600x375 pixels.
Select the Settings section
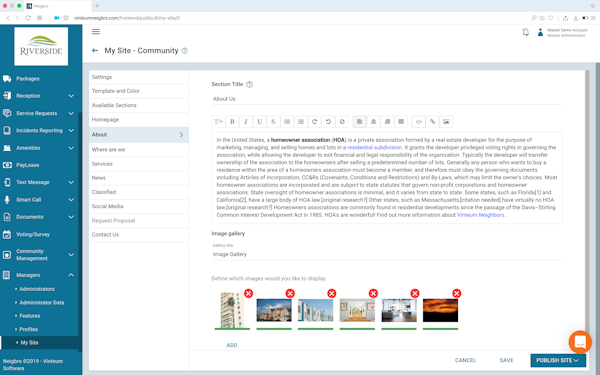139,77
